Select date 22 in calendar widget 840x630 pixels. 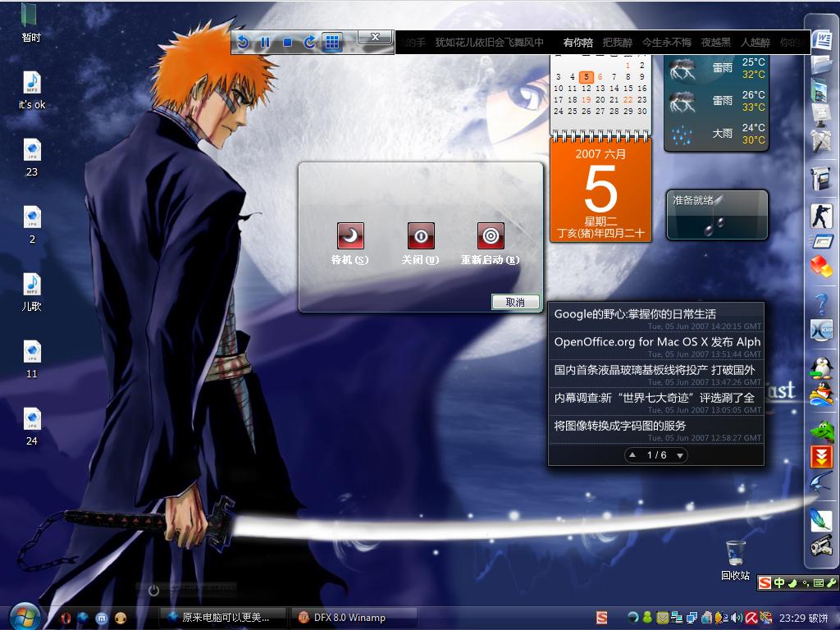click(628, 99)
